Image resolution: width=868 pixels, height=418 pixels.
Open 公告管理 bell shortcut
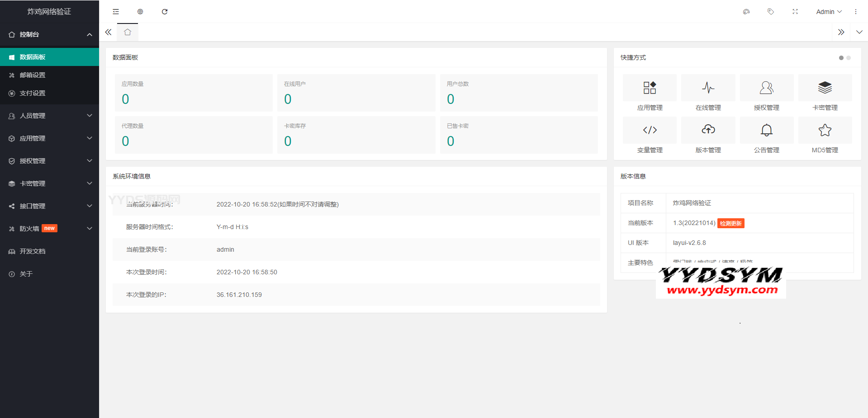pos(766,130)
